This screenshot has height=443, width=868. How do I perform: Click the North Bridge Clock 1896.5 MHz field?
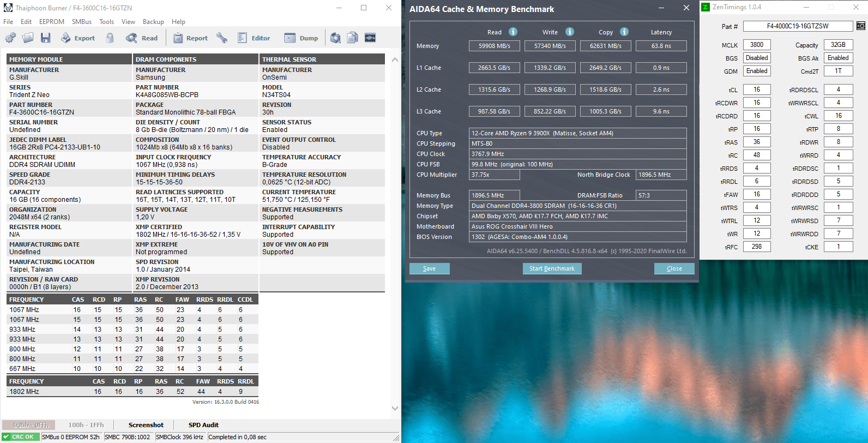(x=661, y=175)
